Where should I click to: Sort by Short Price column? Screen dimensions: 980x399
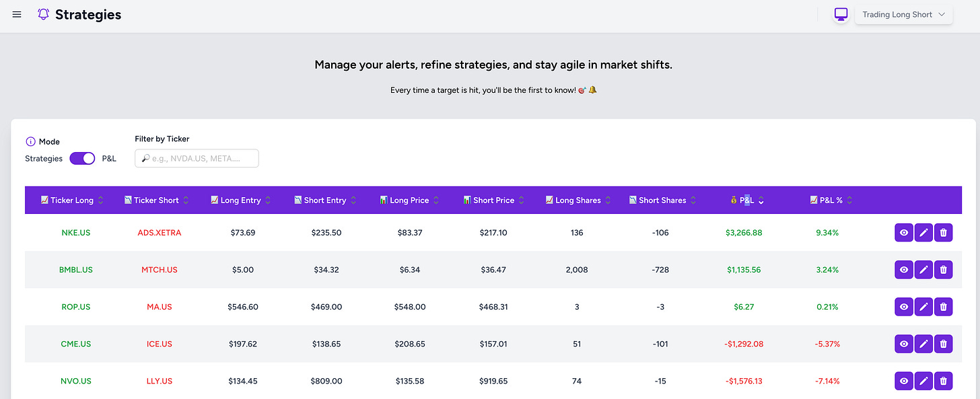[494, 200]
